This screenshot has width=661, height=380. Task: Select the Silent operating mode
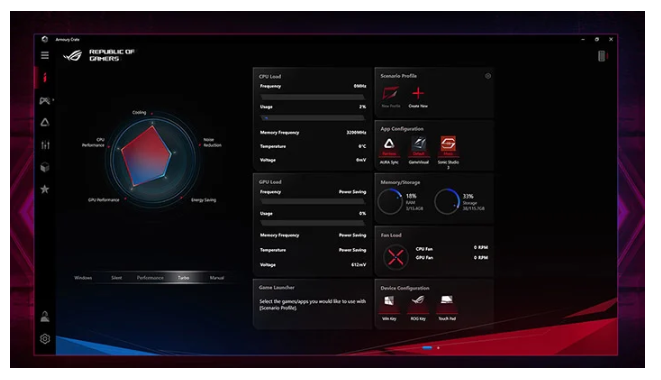click(116, 278)
